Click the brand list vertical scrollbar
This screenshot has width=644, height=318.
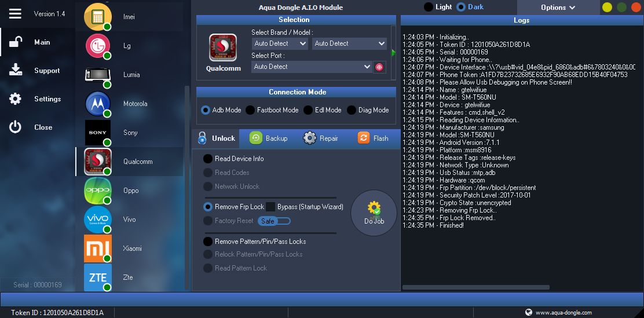pos(187,187)
